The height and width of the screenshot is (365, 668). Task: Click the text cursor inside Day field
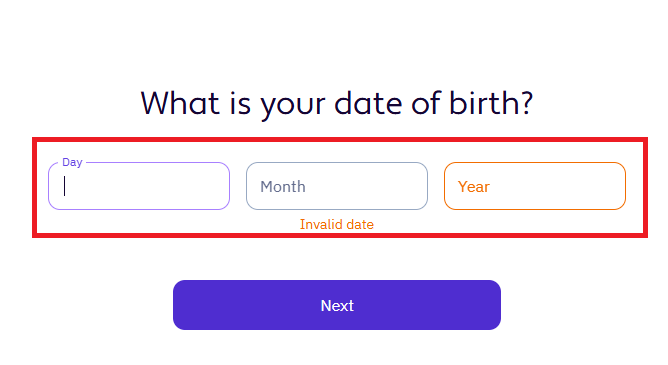64,186
